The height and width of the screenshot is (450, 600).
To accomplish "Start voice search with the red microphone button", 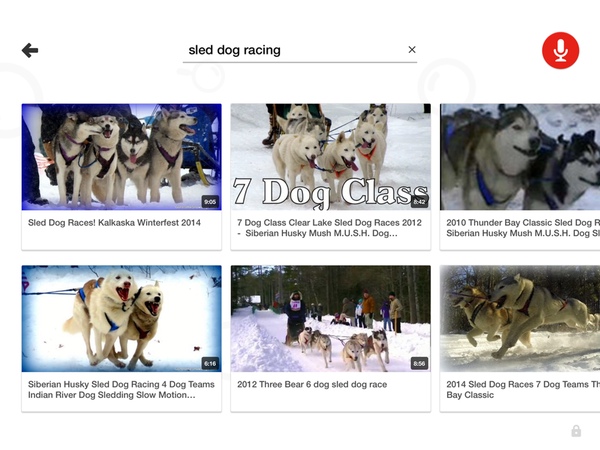I will click(560, 51).
